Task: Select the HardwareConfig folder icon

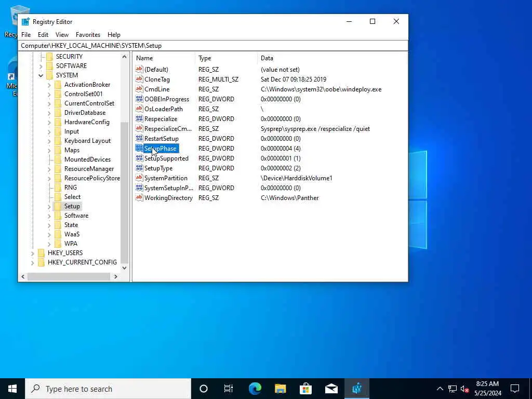Action: click(58, 122)
